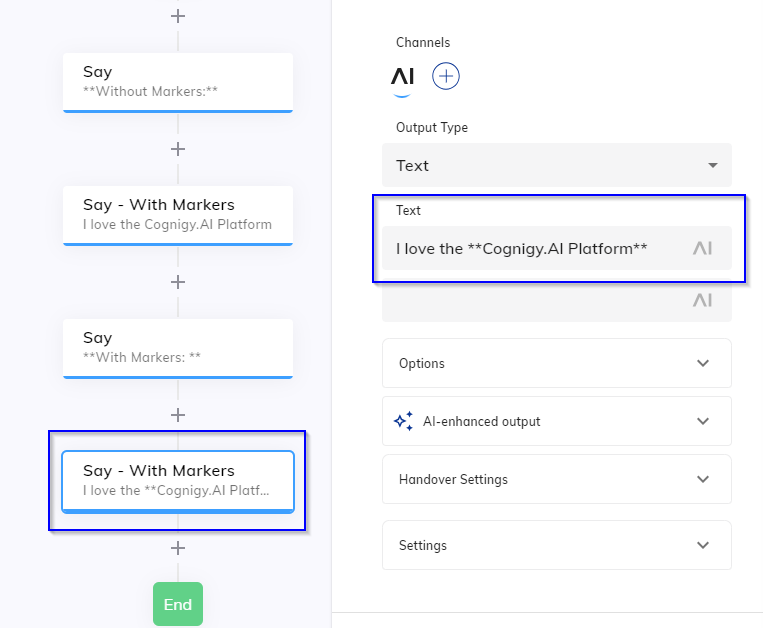This screenshot has height=628, width=763.
Task: Click the green End node
Action: (178, 604)
